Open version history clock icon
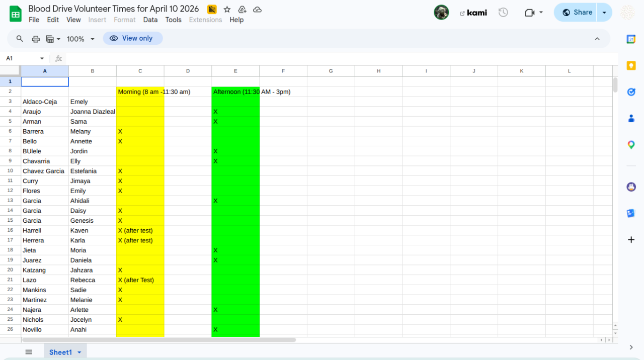Image resolution: width=644 pixels, height=360 pixels. 503,13
